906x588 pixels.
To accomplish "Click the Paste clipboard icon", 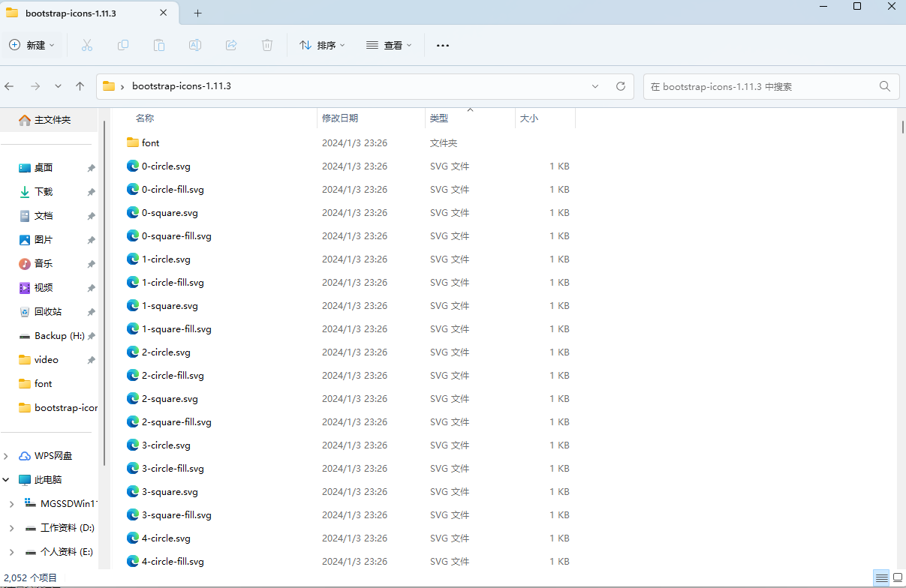I will click(159, 45).
